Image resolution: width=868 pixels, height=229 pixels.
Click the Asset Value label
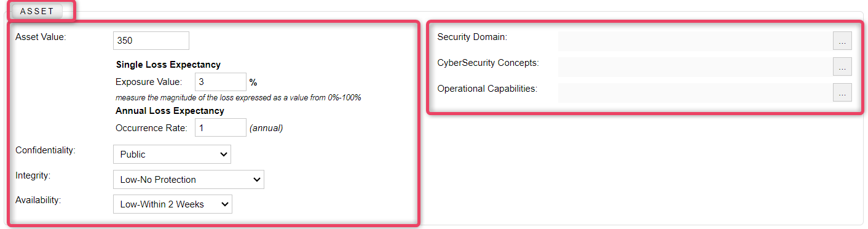tap(41, 37)
